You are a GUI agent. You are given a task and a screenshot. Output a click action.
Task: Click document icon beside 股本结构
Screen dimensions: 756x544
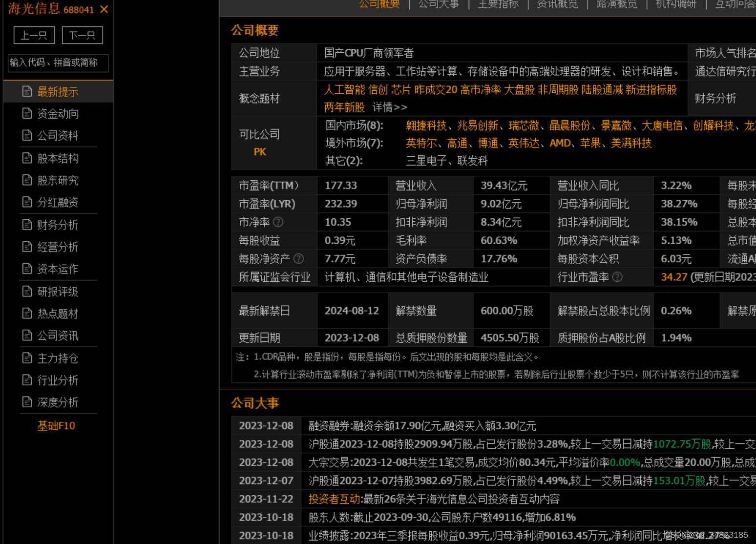[x=27, y=158]
